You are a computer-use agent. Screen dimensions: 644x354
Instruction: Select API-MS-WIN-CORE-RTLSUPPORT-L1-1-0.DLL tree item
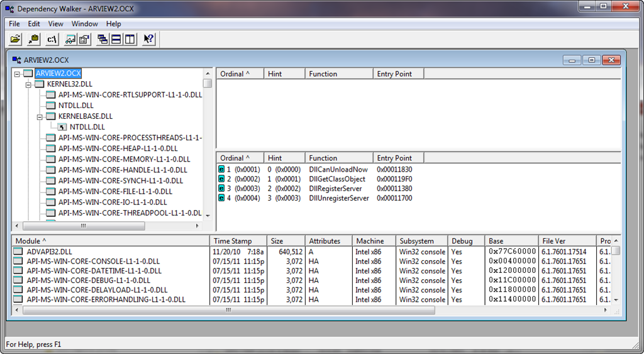click(x=130, y=94)
